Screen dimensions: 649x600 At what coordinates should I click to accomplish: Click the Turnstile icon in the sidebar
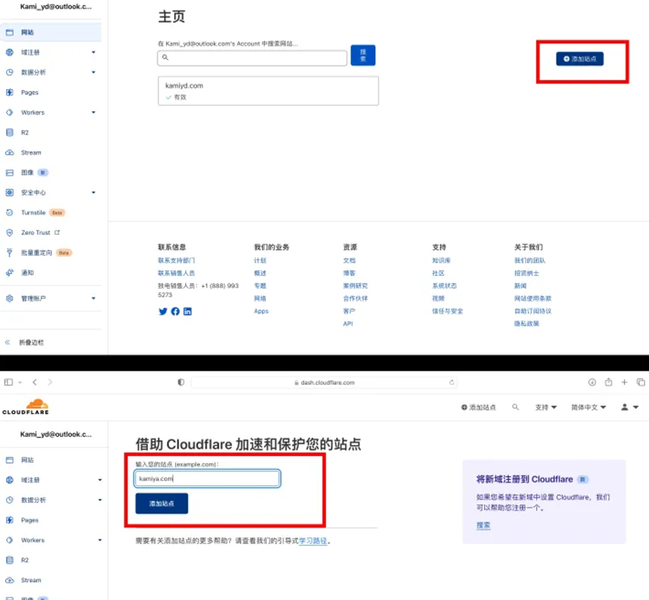coord(10,212)
